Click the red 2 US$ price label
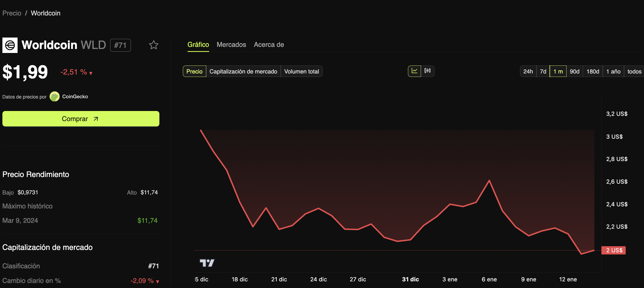The width and height of the screenshot is (644, 288). [x=614, y=250]
